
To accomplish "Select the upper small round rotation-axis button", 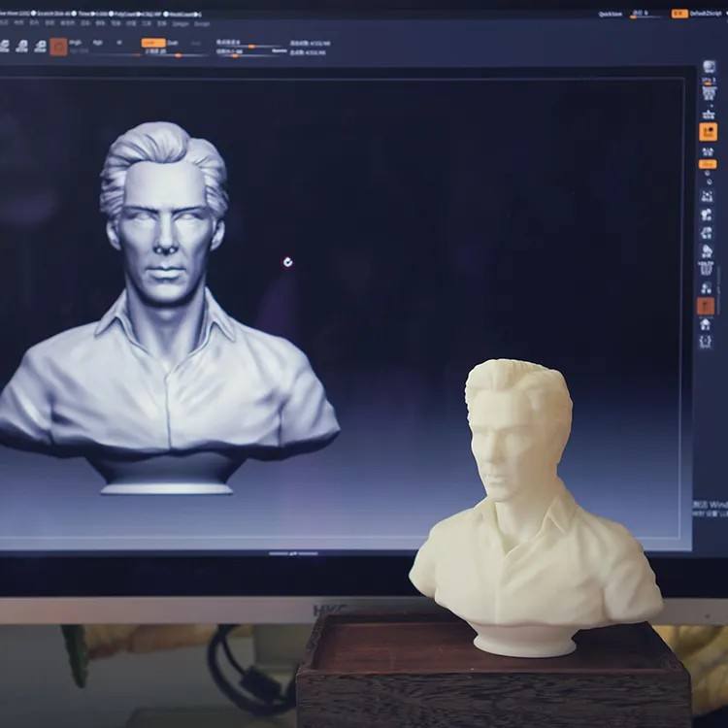I will 707,174.
